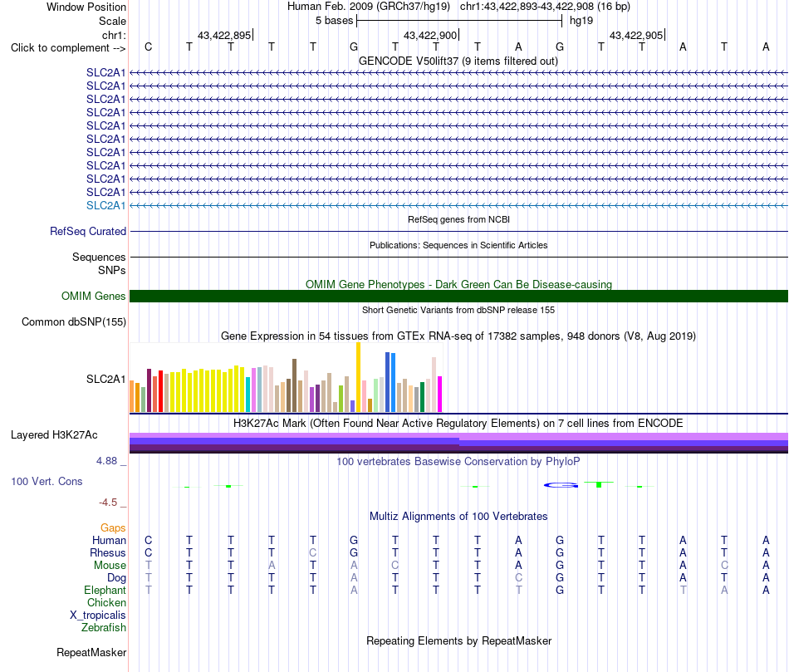Viewport: 789px width, 672px height.
Task: Click the tallest yellow GTEx expression bar
Action: 358,377
